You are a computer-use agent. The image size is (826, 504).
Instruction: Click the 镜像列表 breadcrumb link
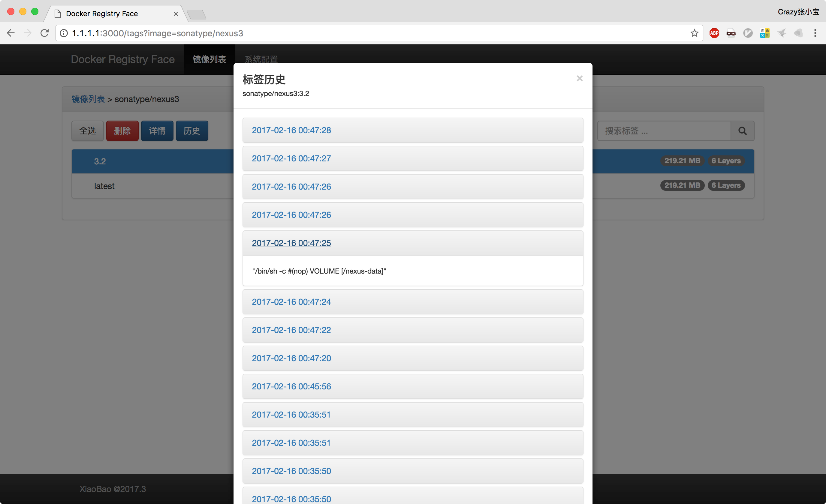pos(88,99)
